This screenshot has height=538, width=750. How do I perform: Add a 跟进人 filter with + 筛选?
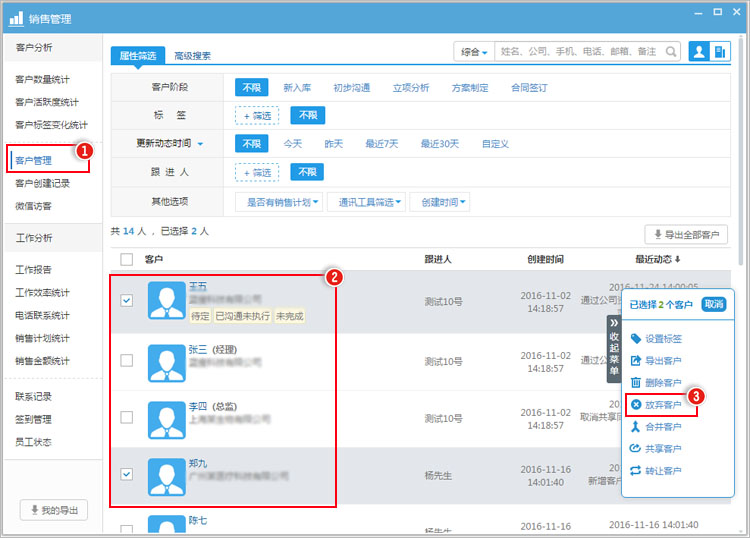(257, 173)
